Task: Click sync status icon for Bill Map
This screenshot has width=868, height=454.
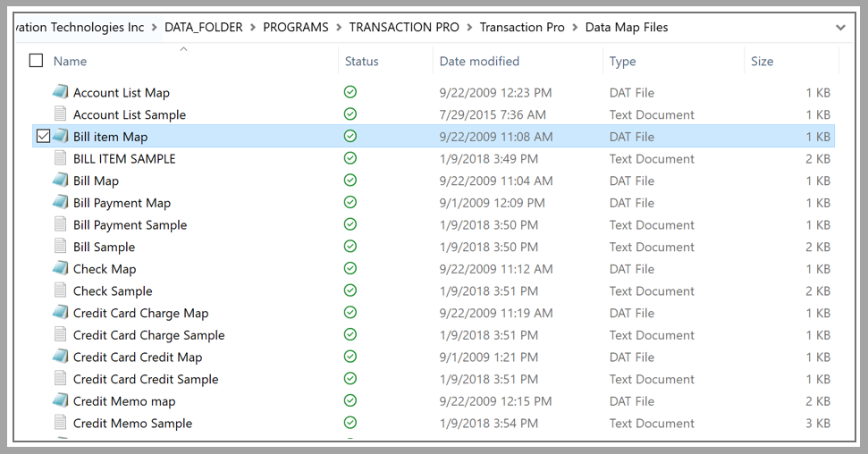Action: (x=350, y=181)
